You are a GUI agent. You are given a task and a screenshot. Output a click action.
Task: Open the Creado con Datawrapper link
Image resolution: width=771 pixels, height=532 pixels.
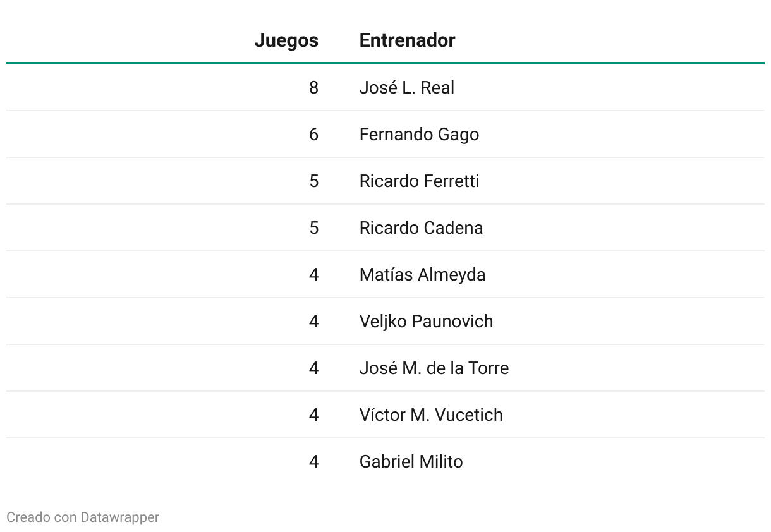click(83, 517)
